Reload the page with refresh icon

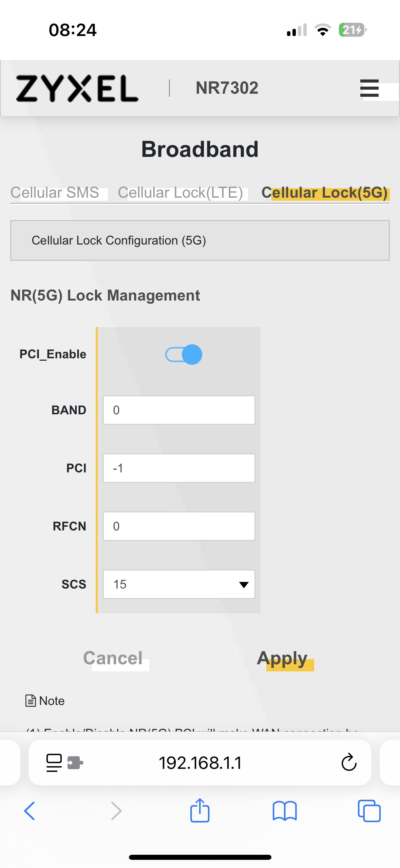click(x=349, y=763)
